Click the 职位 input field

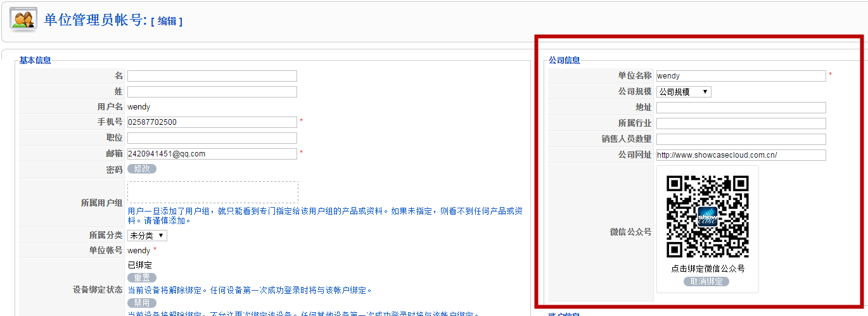click(212, 138)
